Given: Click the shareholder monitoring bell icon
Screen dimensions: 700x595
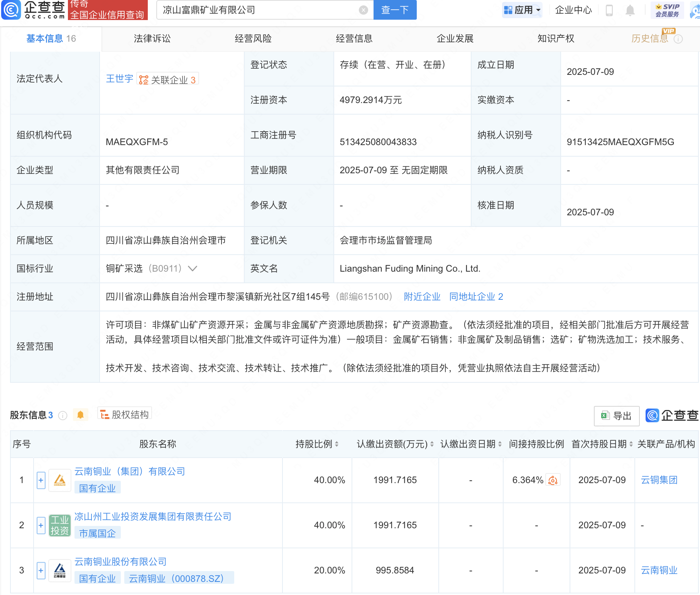Looking at the screenshot, I should click(x=80, y=415).
